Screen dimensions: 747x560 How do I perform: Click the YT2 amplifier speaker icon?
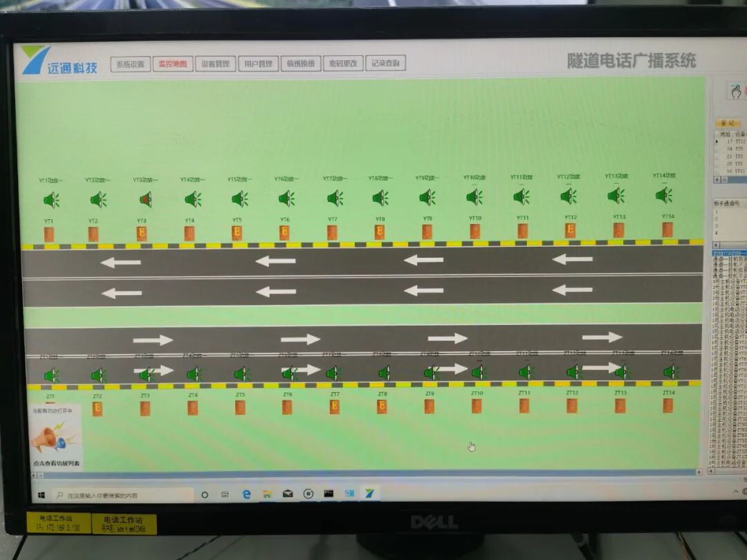98,199
